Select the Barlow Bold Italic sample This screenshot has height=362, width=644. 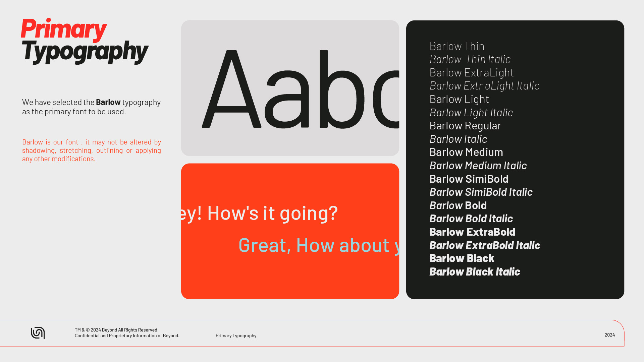coord(471,219)
